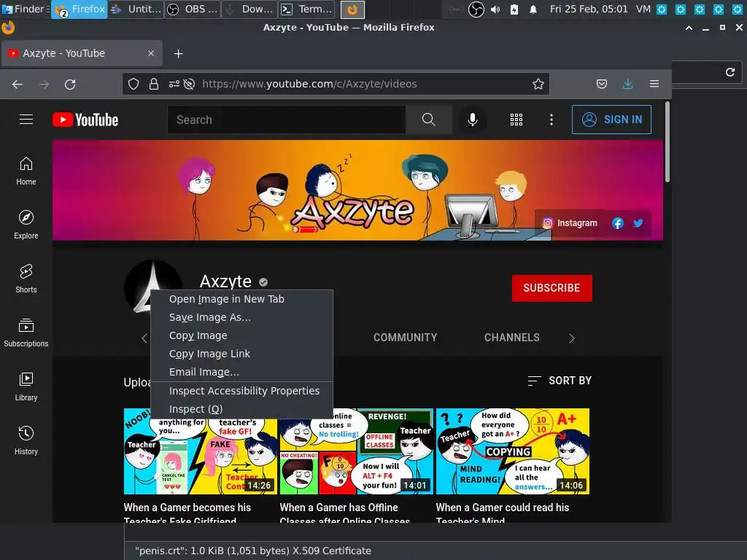Viewport: 747px width, 560px height.
Task: Select Open Image in New Tab
Action: [241, 299]
